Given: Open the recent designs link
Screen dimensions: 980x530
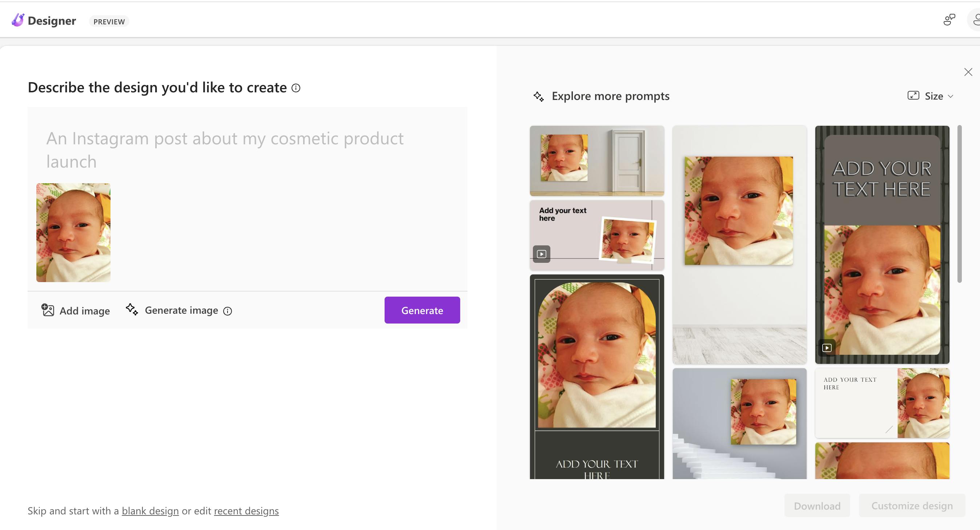Looking at the screenshot, I should [246, 511].
